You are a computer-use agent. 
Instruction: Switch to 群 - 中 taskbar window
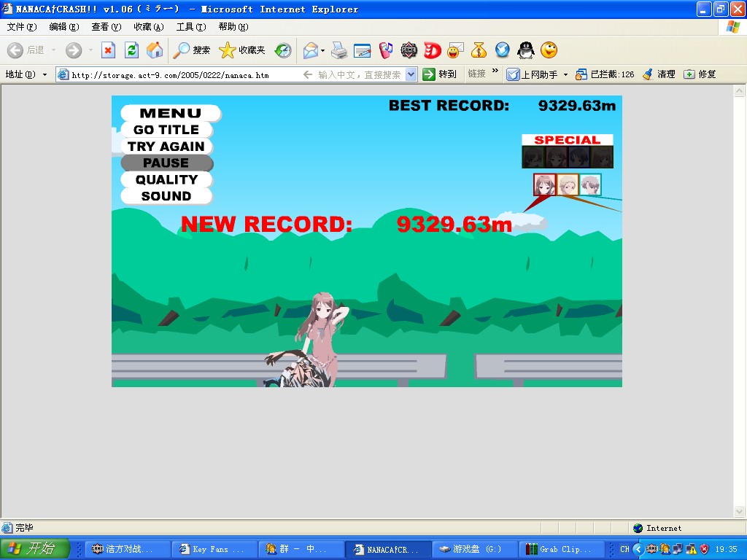click(x=301, y=550)
